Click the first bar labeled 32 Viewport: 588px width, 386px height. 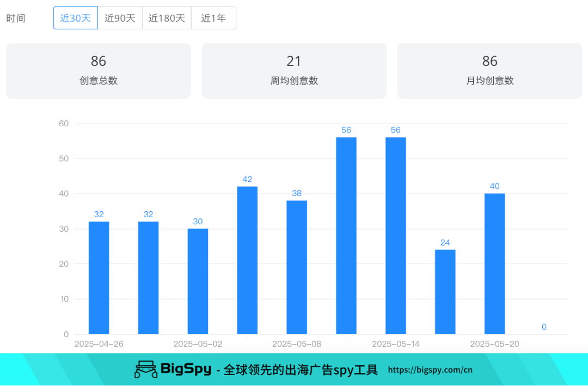tap(99, 278)
